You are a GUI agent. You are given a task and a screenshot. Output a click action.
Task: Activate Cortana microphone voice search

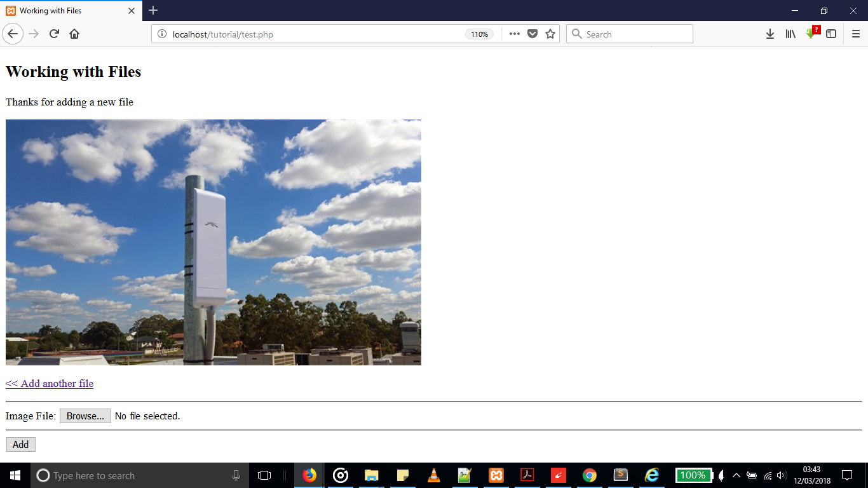coord(236,475)
